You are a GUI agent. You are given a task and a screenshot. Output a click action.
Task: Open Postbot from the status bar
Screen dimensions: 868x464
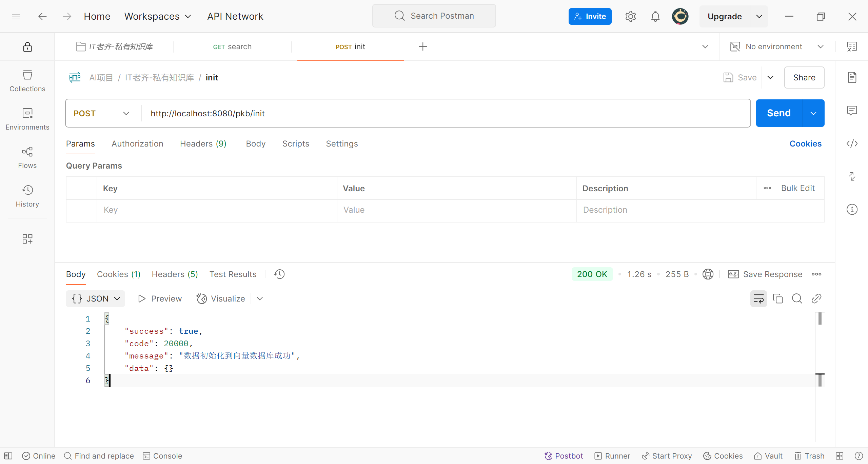pyautogui.click(x=564, y=456)
